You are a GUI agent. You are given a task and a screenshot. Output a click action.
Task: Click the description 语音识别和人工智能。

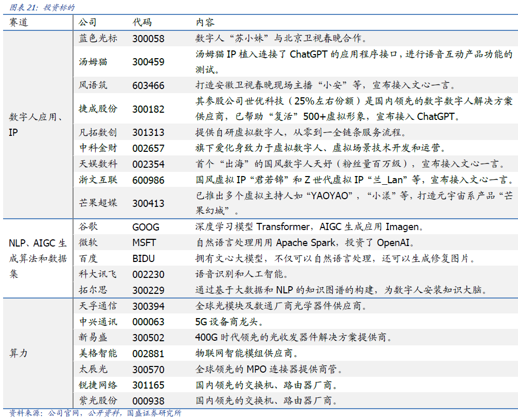click(242, 274)
